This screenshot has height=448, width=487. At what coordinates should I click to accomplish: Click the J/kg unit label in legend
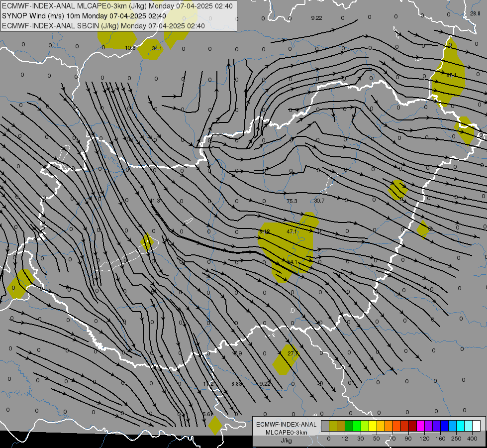tap(287, 441)
